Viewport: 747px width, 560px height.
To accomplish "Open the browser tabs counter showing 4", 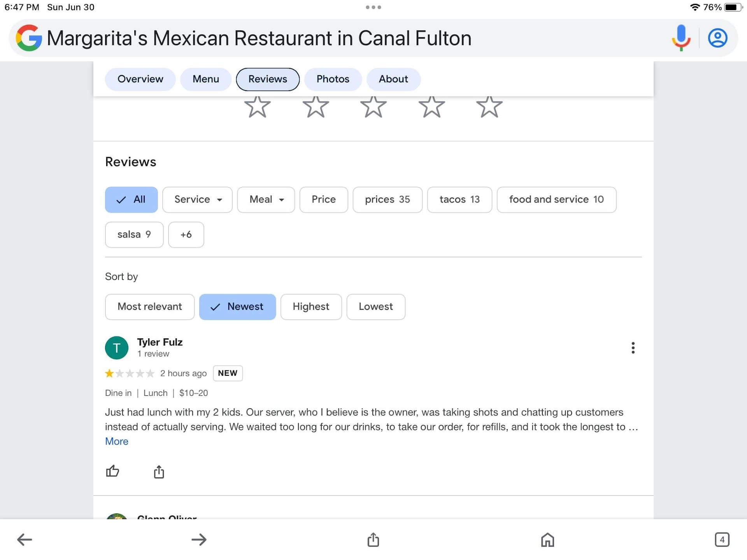I will 722,539.
